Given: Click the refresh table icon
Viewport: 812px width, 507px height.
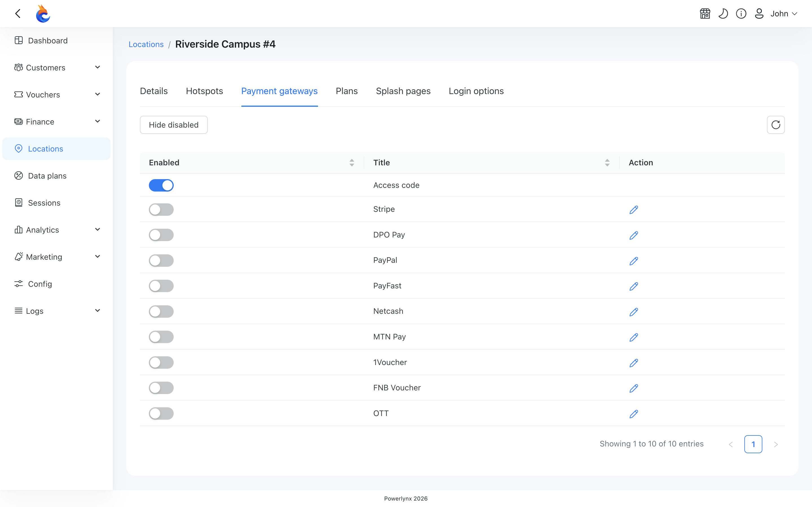Looking at the screenshot, I should pyautogui.click(x=775, y=125).
